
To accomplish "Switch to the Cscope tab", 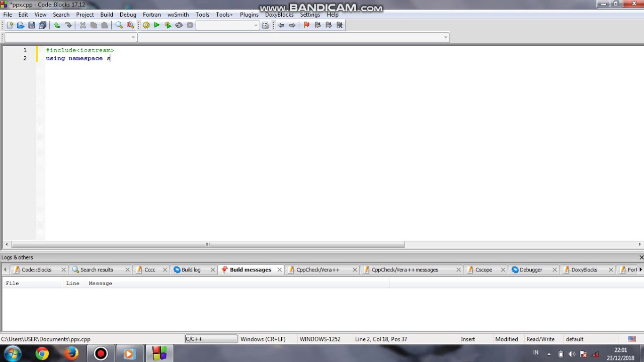I will coord(484,270).
